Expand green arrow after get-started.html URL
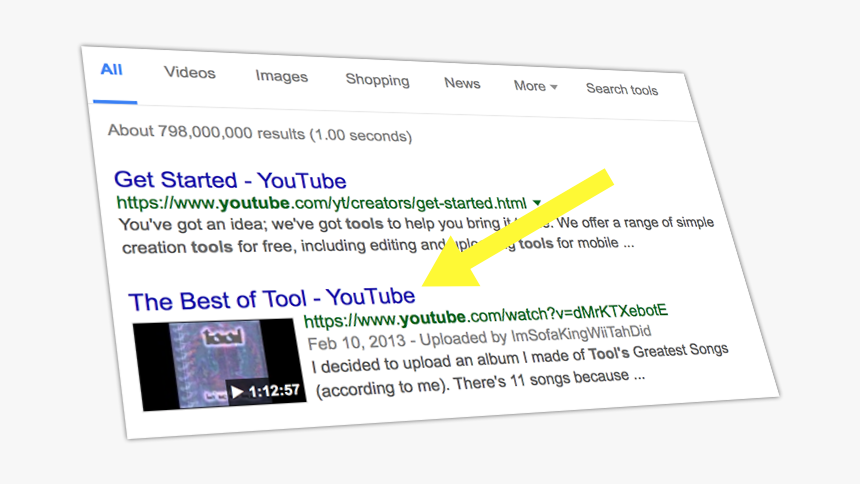Image resolution: width=860 pixels, height=484 pixels. point(537,202)
